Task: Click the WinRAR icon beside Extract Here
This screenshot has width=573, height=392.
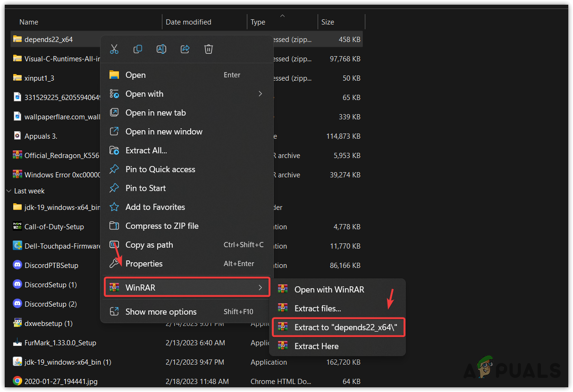Action: [x=283, y=346]
